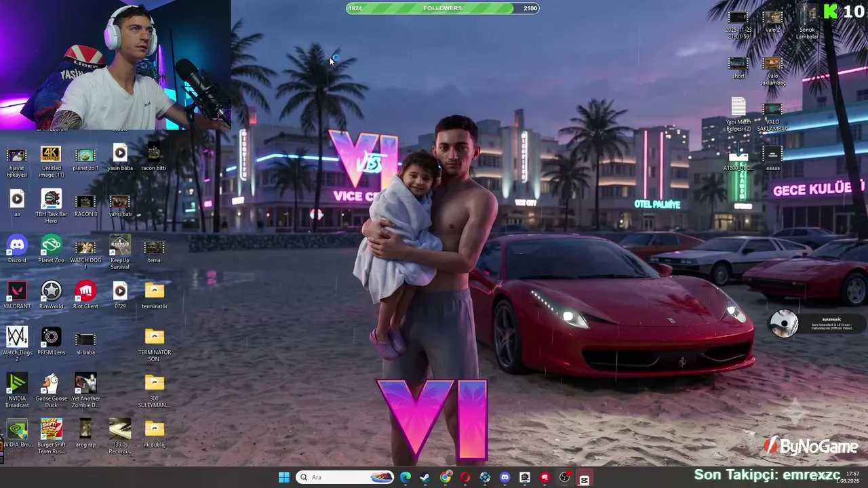Select the VALORANT desktop shortcut
This screenshot has height=488, width=868.
coord(17,294)
